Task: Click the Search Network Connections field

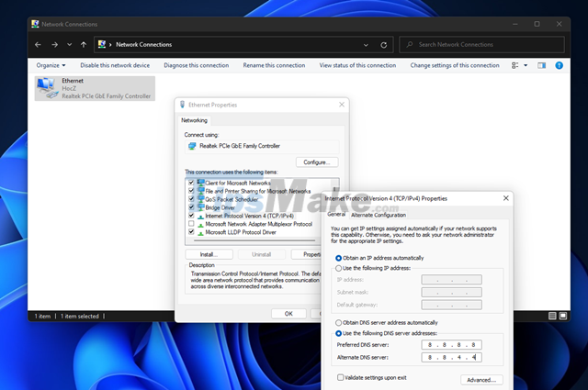Action: [481, 45]
